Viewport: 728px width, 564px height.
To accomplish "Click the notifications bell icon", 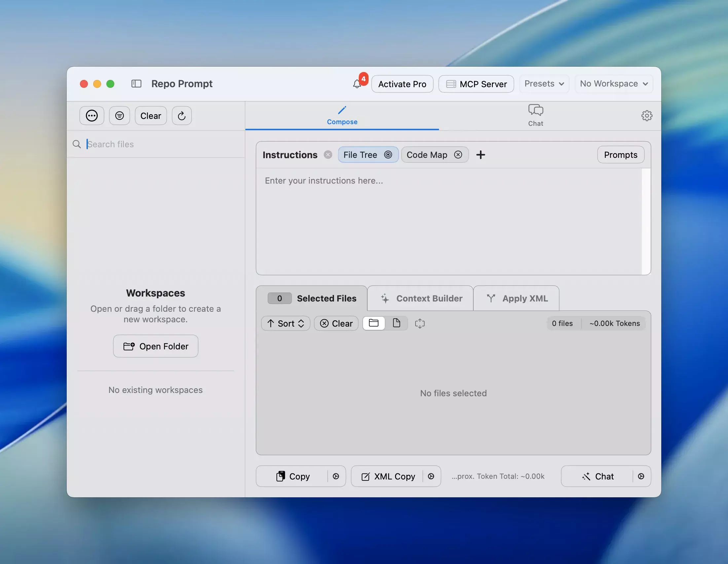I will point(357,84).
